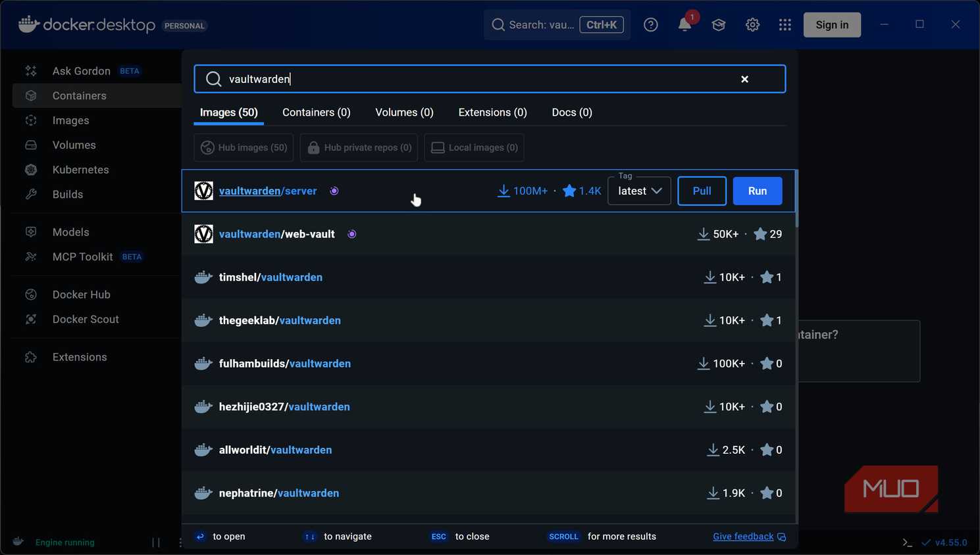Open the Models sidebar section

[96, 232]
